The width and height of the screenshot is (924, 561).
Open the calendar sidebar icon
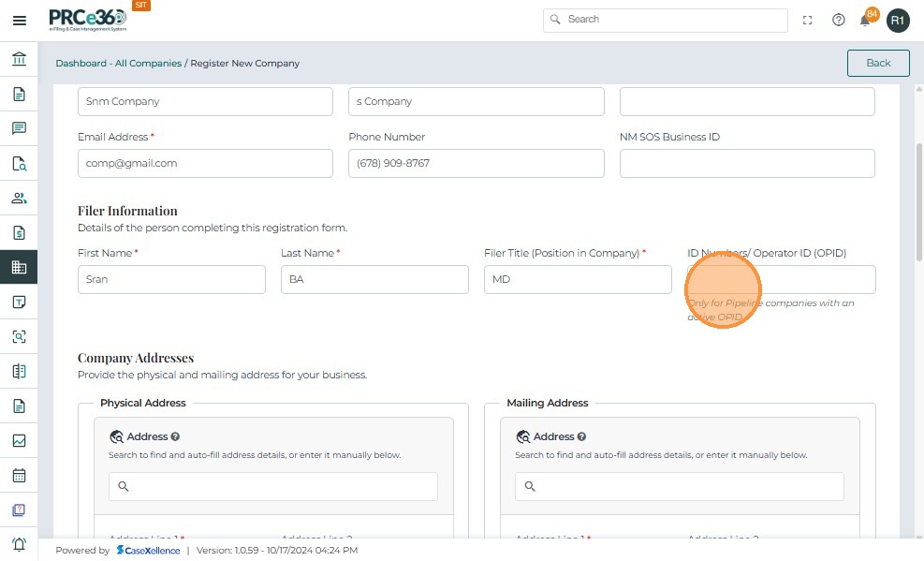19,475
